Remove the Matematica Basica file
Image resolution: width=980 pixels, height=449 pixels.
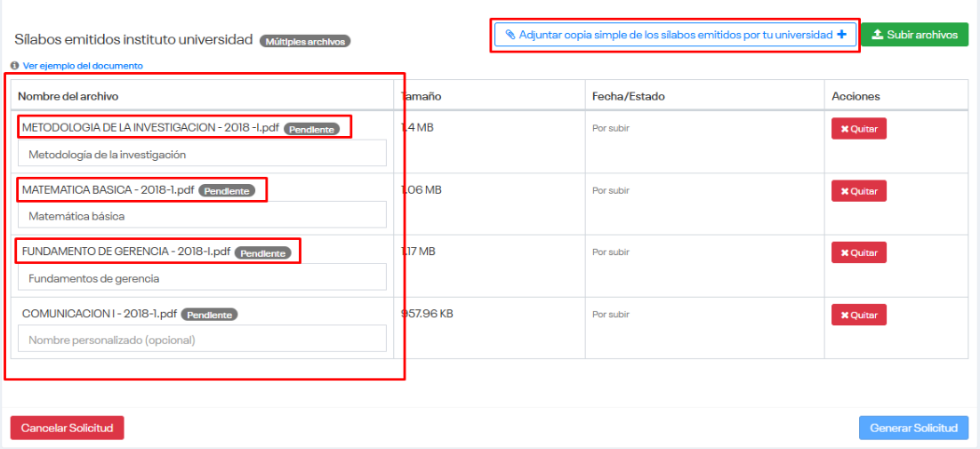tap(858, 191)
